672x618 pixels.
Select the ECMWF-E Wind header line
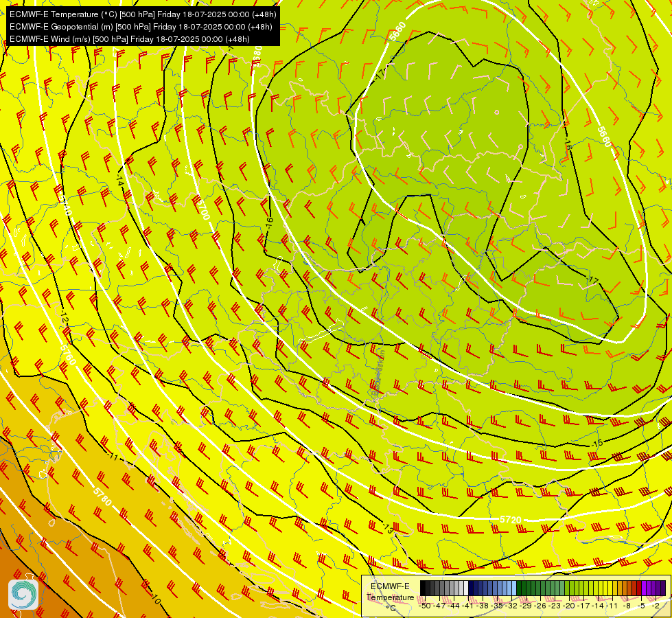click(x=130, y=39)
